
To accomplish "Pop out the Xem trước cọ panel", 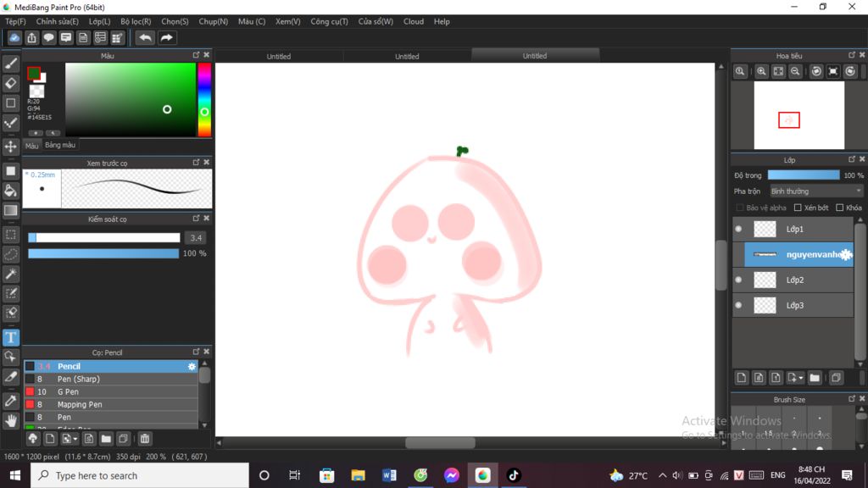I will click(196, 162).
